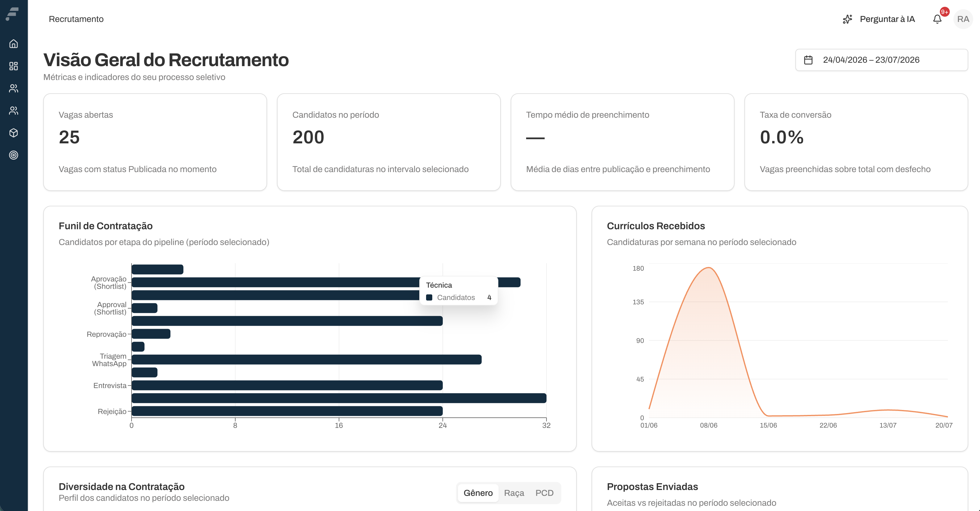Click the Tempo médio de preenchimento card
Viewport: 980px width, 511px height.
pyautogui.click(x=622, y=142)
